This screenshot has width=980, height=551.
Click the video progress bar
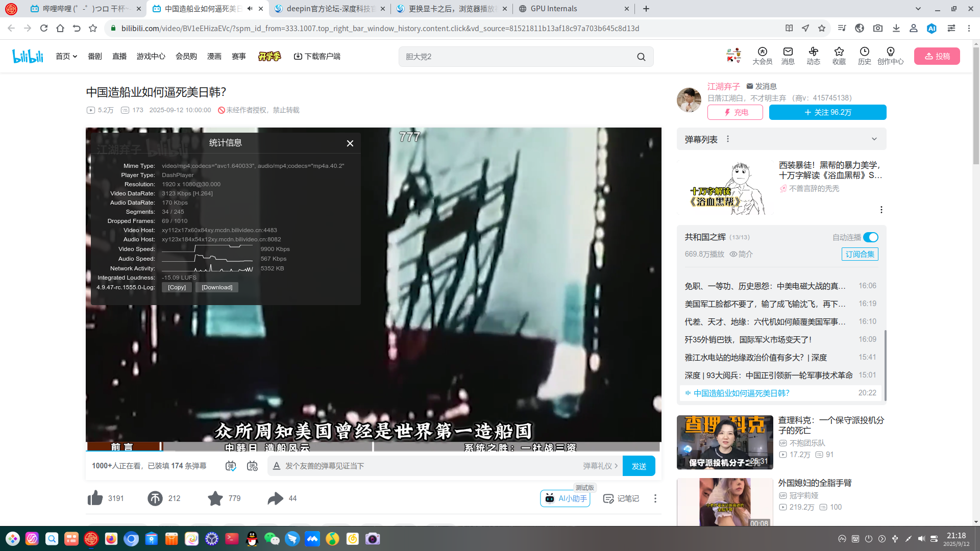pos(374,450)
